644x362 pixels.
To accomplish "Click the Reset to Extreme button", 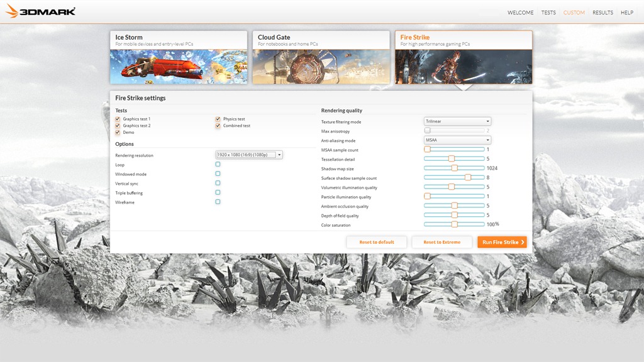I will pos(441,242).
